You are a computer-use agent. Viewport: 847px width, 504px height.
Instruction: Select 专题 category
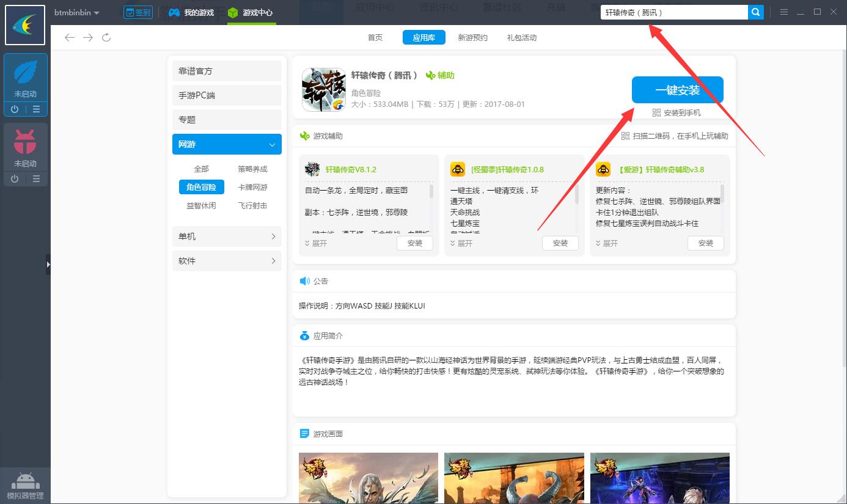[227, 120]
